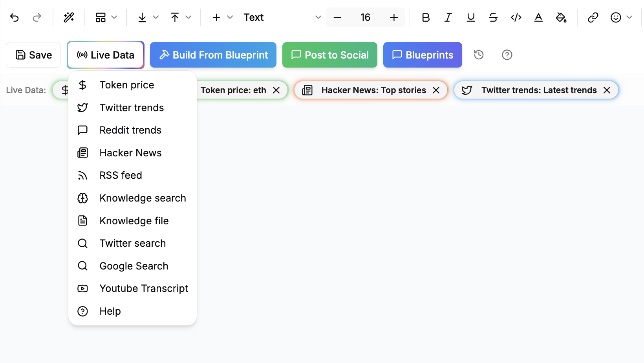This screenshot has height=363, width=644.
Task: Expand the insert plus dropdown chevron
Action: 230,17
